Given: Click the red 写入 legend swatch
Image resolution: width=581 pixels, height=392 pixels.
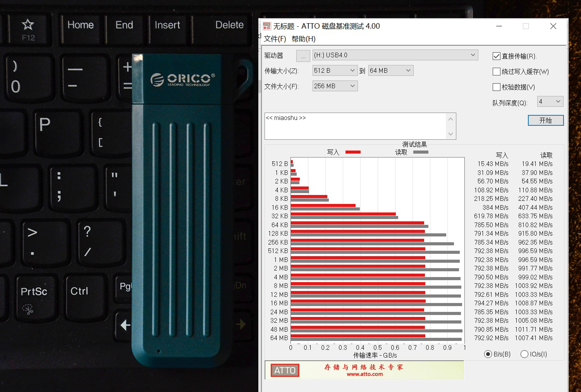Looking at the screenshot, I should pos(353,152).
